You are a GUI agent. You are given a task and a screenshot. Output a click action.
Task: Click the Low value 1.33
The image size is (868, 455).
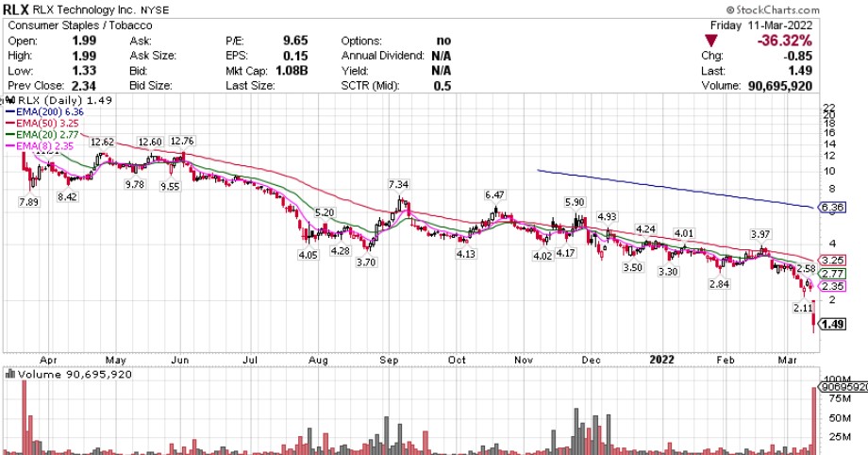(x=84, y=71)
